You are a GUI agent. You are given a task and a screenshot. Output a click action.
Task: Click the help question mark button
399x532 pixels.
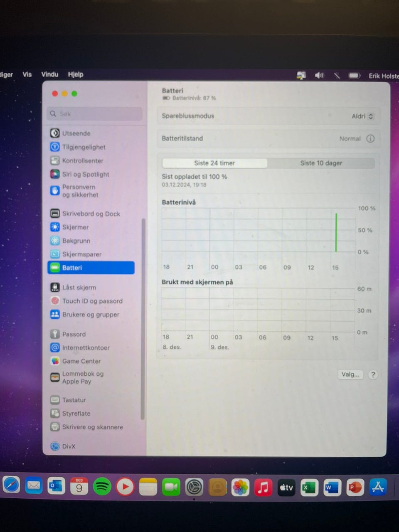pyautogui.click(x=373, y=374)
